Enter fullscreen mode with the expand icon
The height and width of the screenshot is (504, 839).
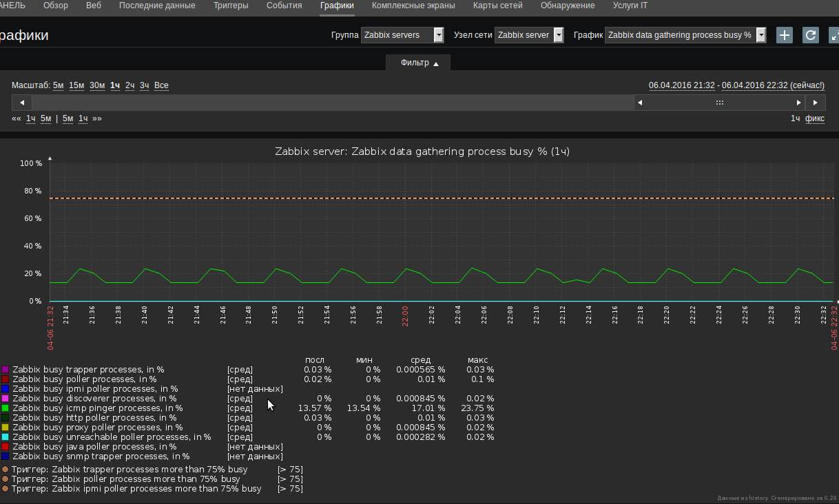pos(833,35)
